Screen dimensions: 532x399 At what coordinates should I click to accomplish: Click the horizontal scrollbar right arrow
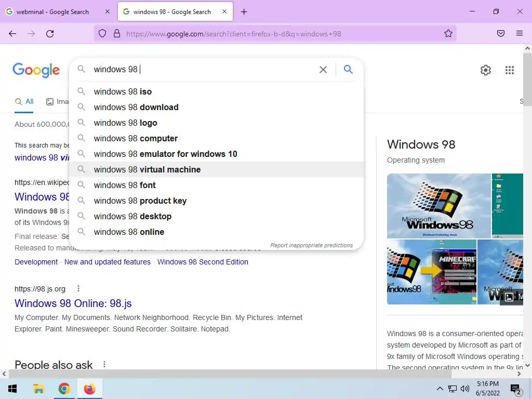click(x=519, y=374)
